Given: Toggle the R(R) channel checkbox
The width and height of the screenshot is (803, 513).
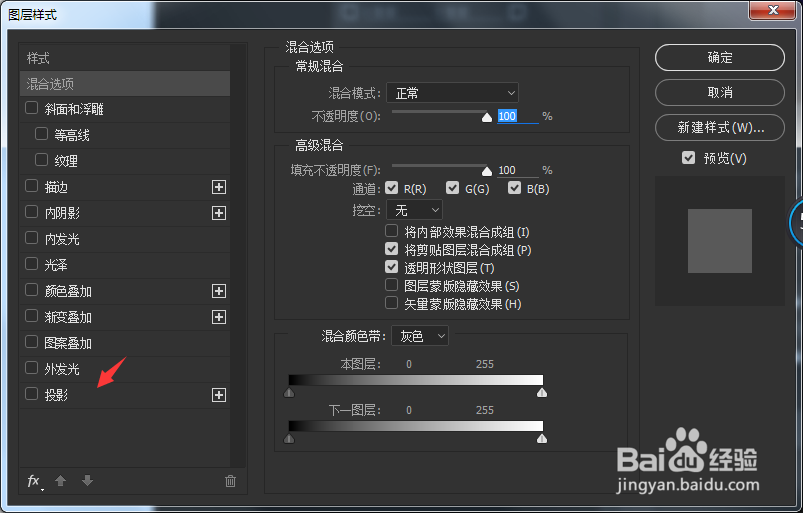Looking at the screenshot, I should 392,188.
